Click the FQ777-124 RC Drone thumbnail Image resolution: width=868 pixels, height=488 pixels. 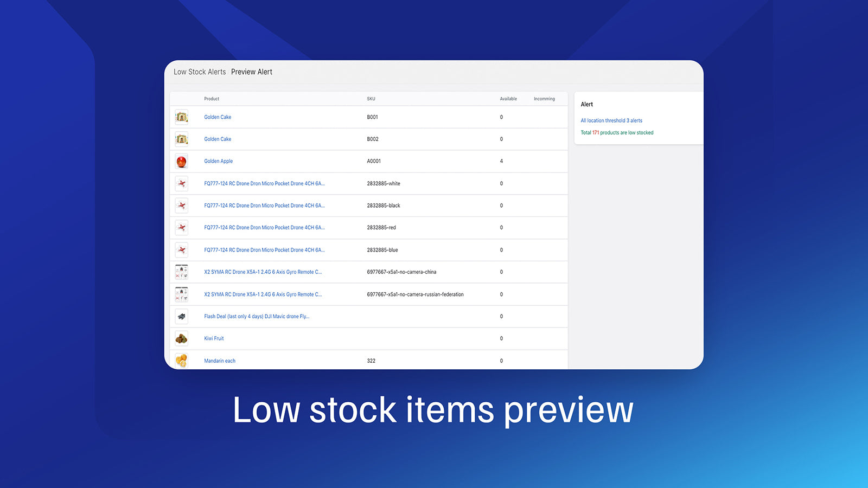181,183
